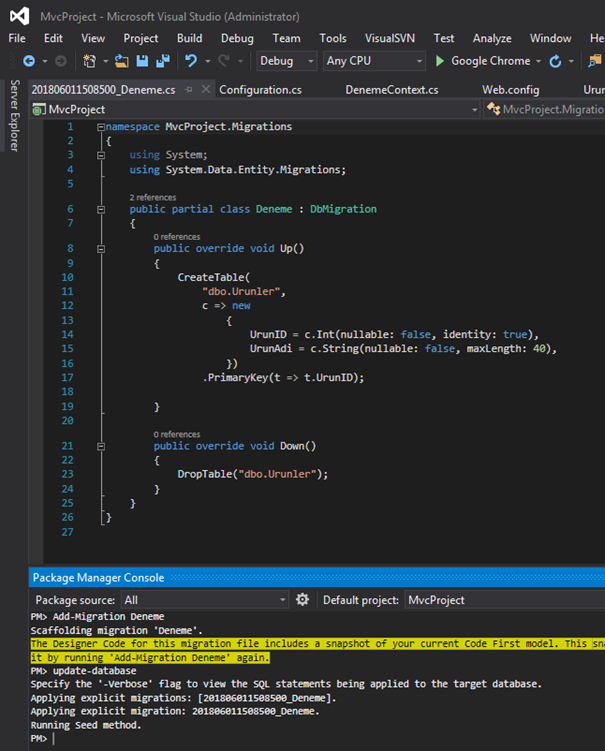The width and height of the screenshot is (605, 751).
Task: Navigate backward with the back arrow icon
Action: pos(29,61)
